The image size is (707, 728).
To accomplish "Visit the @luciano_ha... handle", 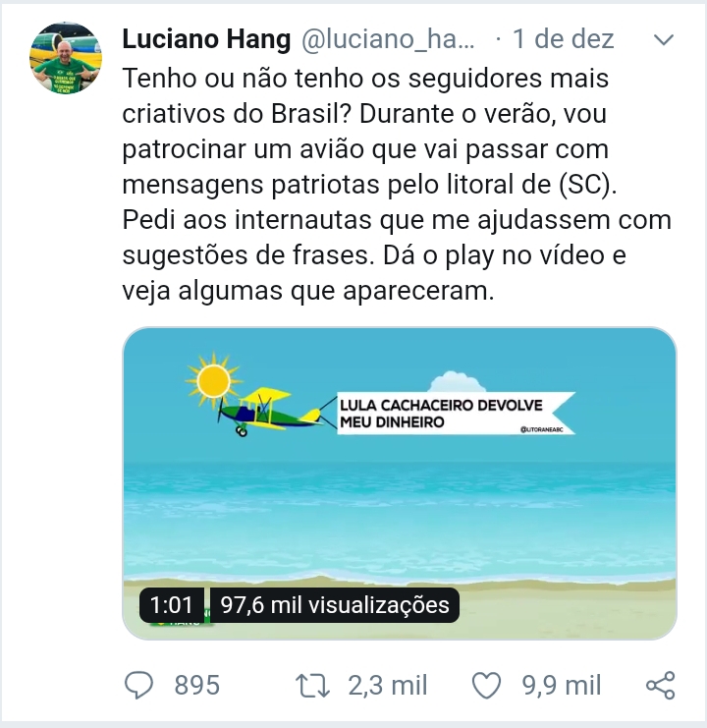I will click(388, 39).
